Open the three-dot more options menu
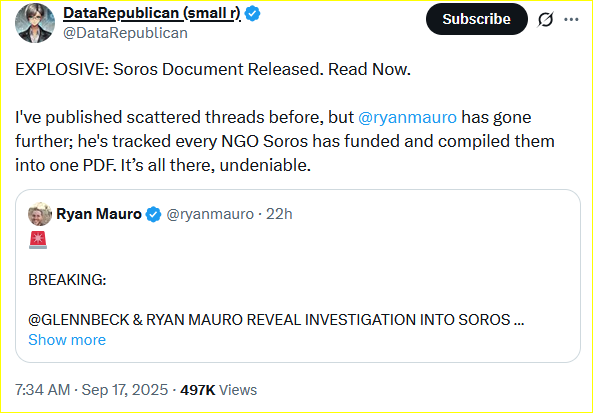 click(x=571, y=19)
